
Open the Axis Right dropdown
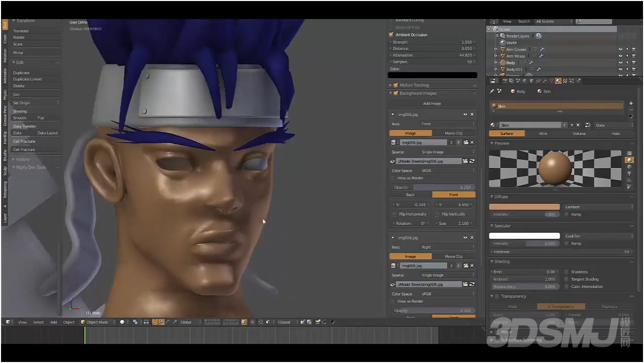[x=447, y=247]
